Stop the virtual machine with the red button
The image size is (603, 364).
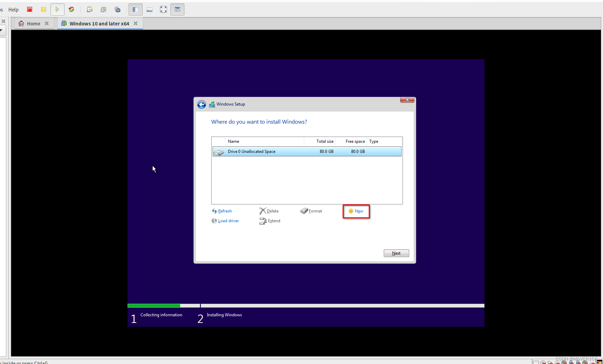30,9
